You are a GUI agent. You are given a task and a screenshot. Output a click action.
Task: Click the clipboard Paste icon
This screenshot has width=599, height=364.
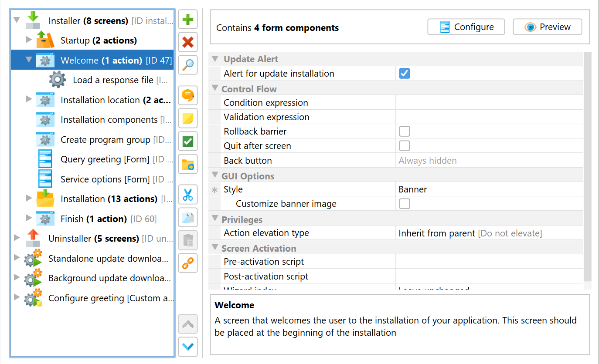[188, 240]
